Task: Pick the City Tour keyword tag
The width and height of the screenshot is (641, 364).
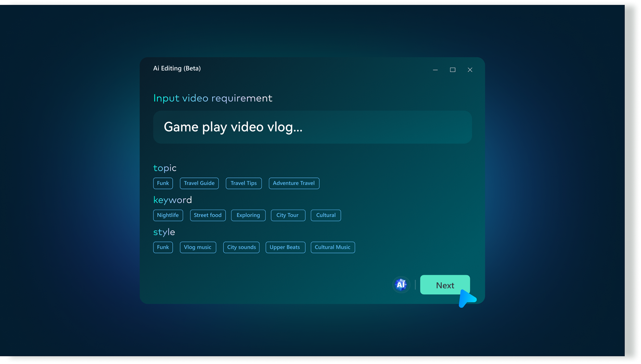Action: (x=287, y=215)
